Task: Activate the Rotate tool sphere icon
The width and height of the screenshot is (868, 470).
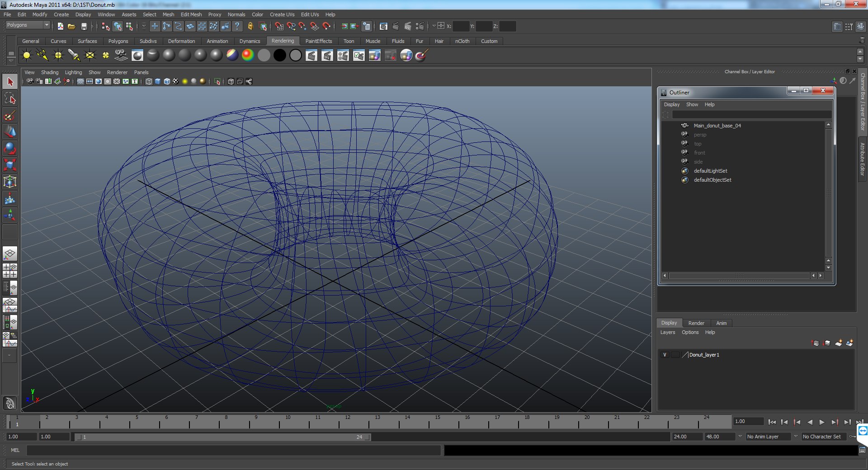Action: coord(10,148)
